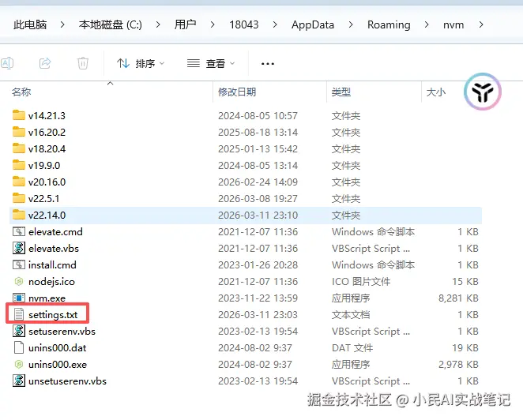523x420 pixels.
Task: Click the 15 KB size of nodejs.ico
Action: [x=465, y=281]
